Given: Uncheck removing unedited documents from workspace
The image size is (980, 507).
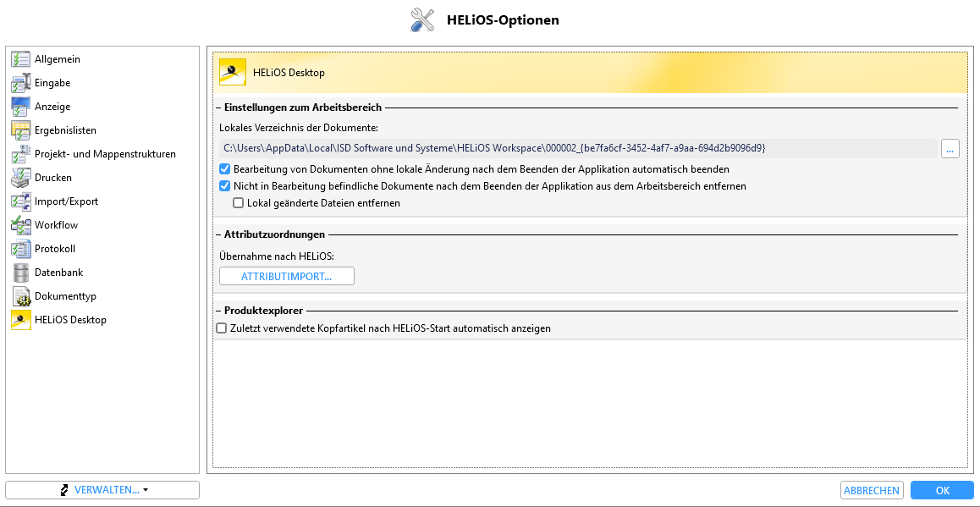Looking at the screenshot, I should (x=225, y=185).
